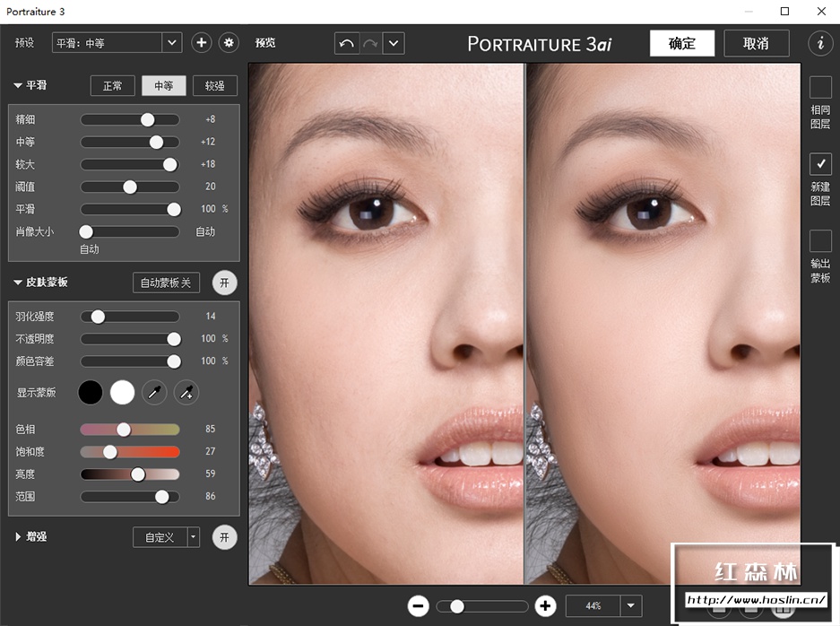Viewport: 840px width, 626px height.
Task: Adjust the 不透明度 slider
Action: pyautogui.click(x=130, y=339)
